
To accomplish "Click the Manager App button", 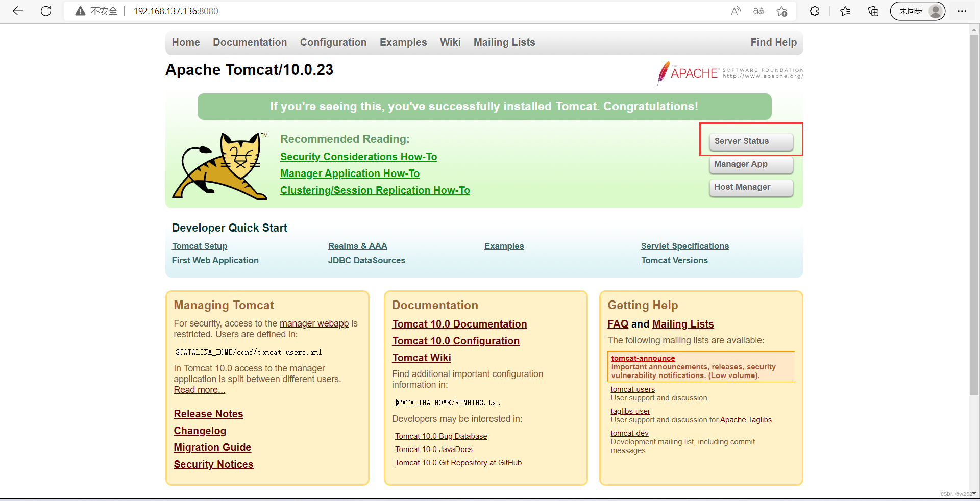I will click(x=751, y=164).
